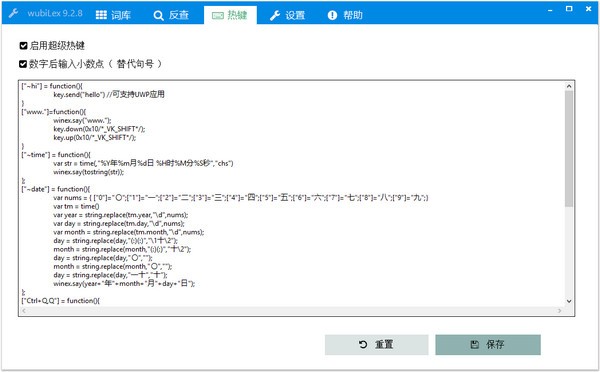Click the scroll up arrow of code editor
600x372 pixels.
click(569, 86)
